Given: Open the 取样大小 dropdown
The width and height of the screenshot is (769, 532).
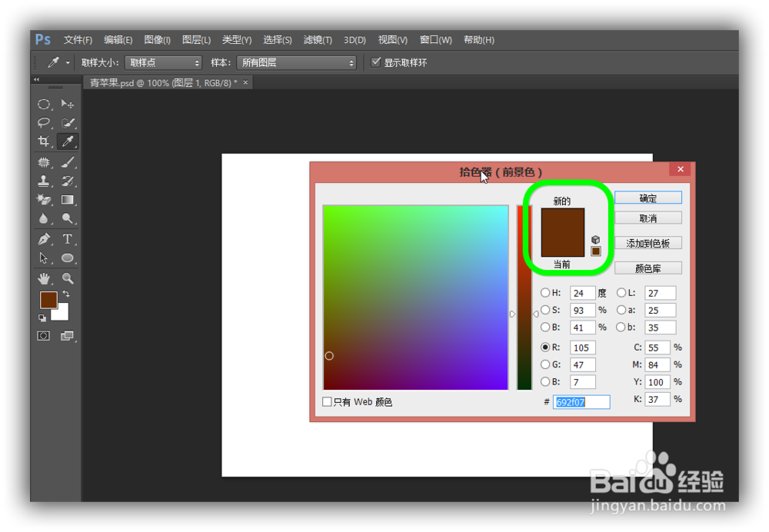Looking at the screenshot, I should click(x=162, y=62).
